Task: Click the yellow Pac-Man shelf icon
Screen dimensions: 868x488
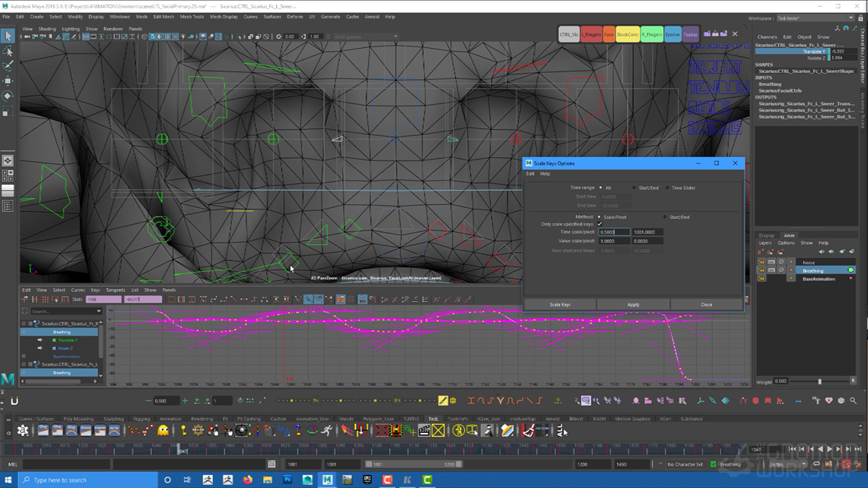Action: 163,430
